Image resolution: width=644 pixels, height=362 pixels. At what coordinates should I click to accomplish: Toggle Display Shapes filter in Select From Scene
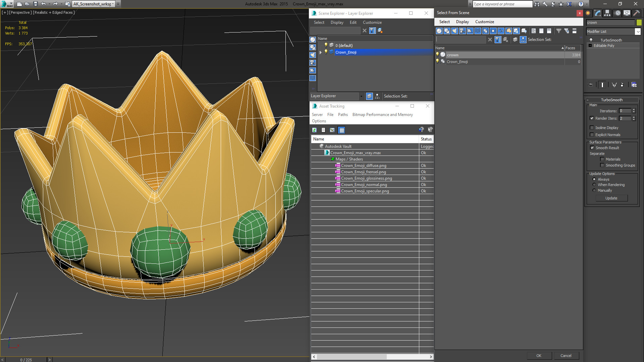pos(447,31)
